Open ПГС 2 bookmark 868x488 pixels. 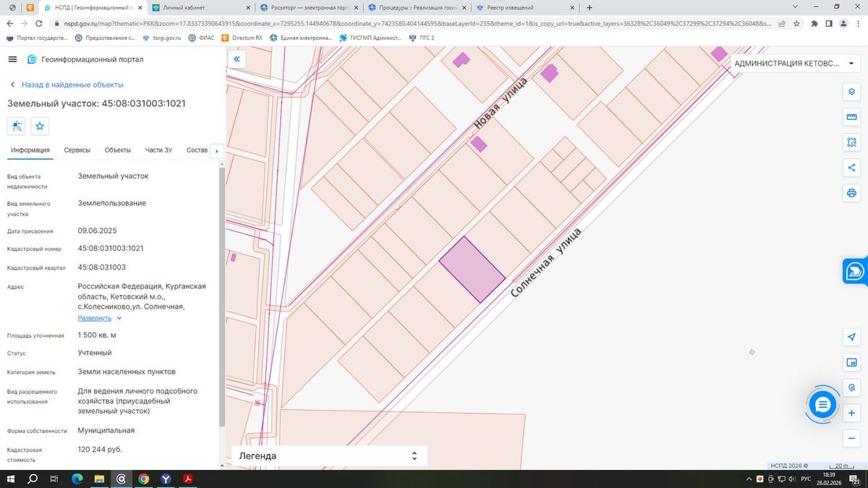422,38
